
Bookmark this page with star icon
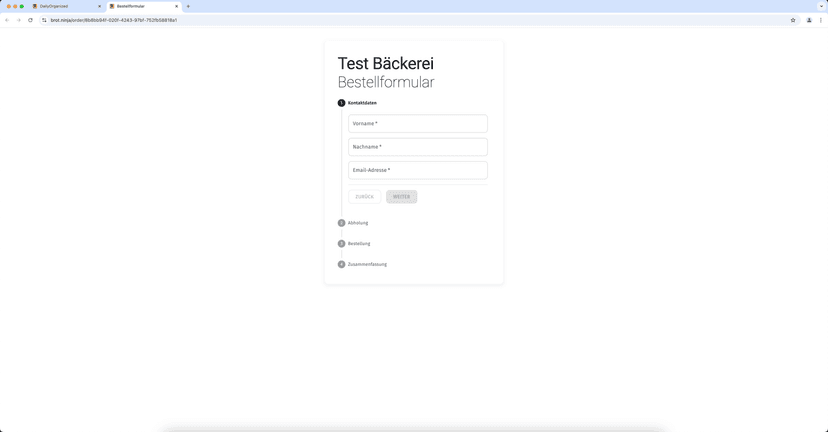(793, 20)
